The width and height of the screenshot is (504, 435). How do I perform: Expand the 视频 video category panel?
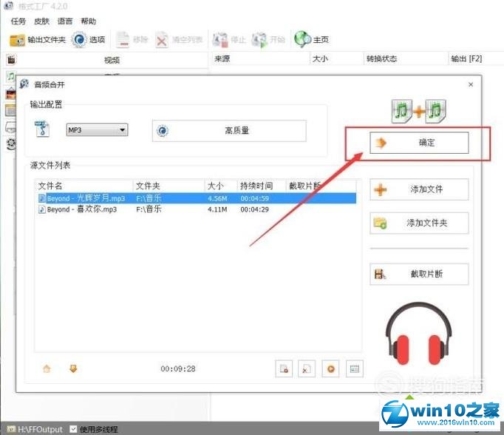click(x=111, y=60)
